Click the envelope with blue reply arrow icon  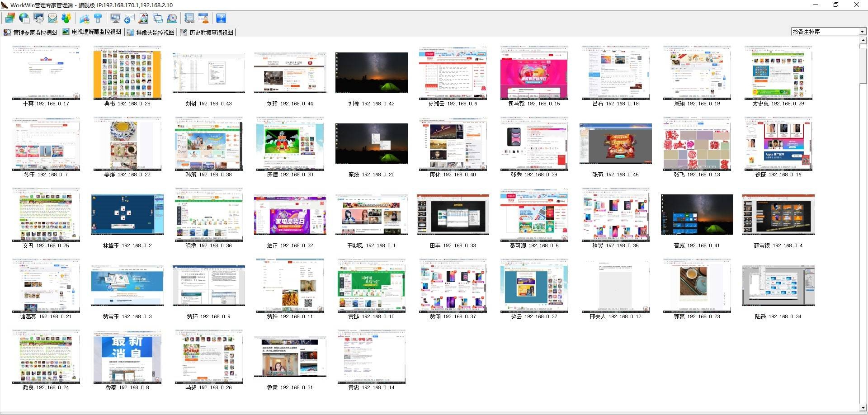[x=129, y=18]
